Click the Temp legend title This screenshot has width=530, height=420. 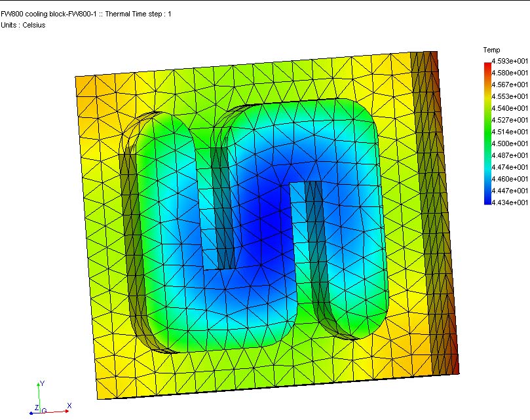coord(491,50)
